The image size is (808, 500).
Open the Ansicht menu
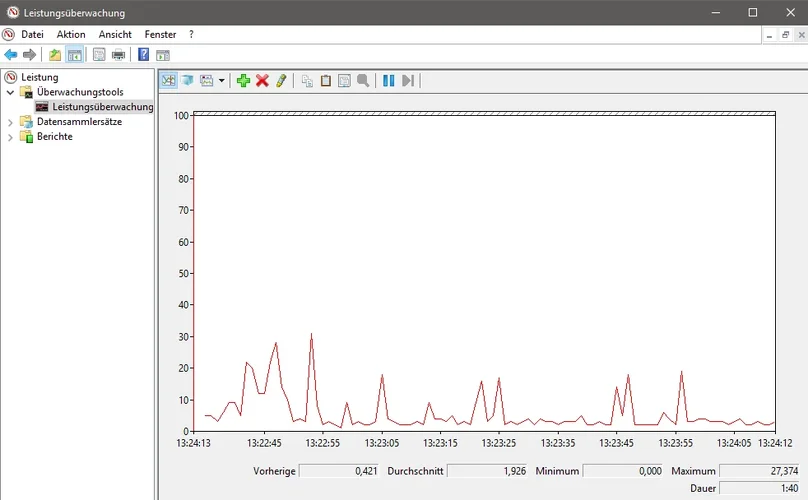[115, 34]
